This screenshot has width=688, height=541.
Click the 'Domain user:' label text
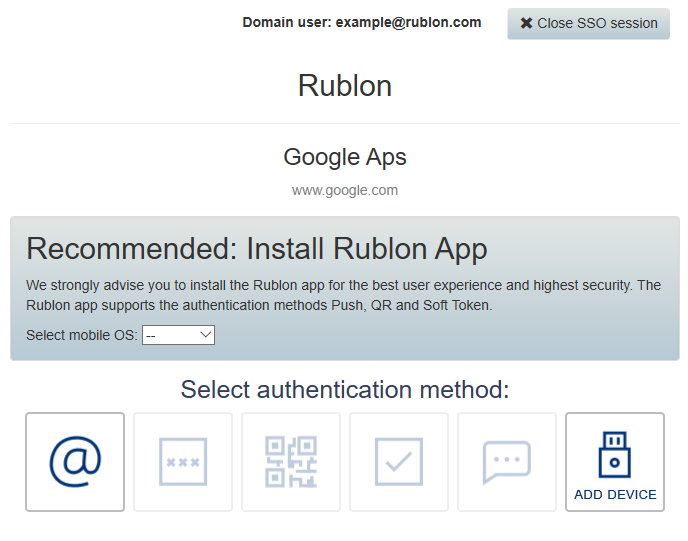coord(287,22)
